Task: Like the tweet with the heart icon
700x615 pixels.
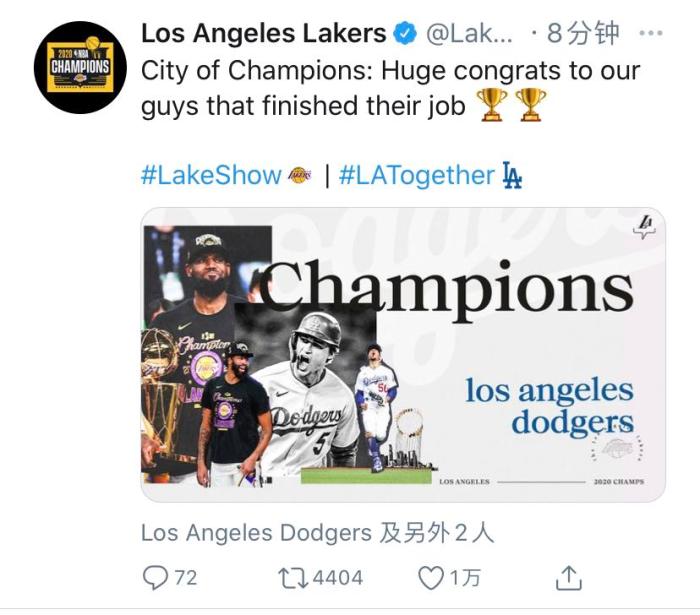Action: click(429, 577)
